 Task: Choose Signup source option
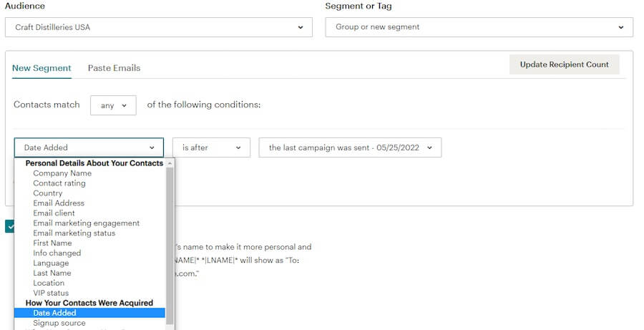click(x=59, y=323)
